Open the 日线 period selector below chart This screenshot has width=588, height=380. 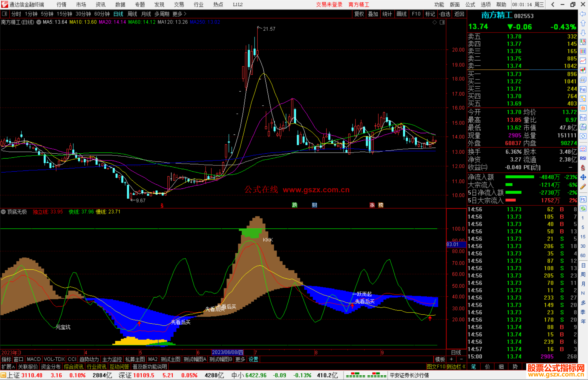[456, 352]
